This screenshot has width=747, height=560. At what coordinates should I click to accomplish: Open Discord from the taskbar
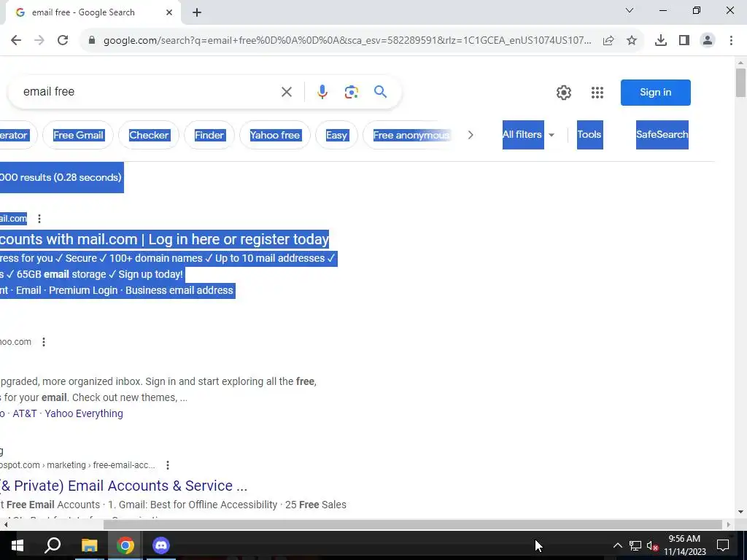pos(161,545)
